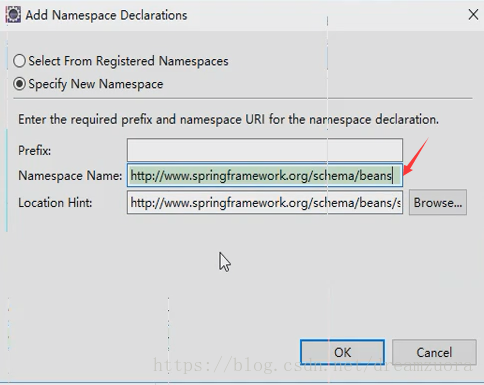Open file chooser with Browse... button
484x385 pixels.
tap(438, 202)
